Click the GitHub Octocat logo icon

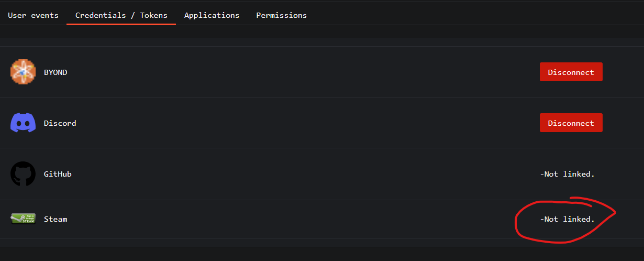23,174
